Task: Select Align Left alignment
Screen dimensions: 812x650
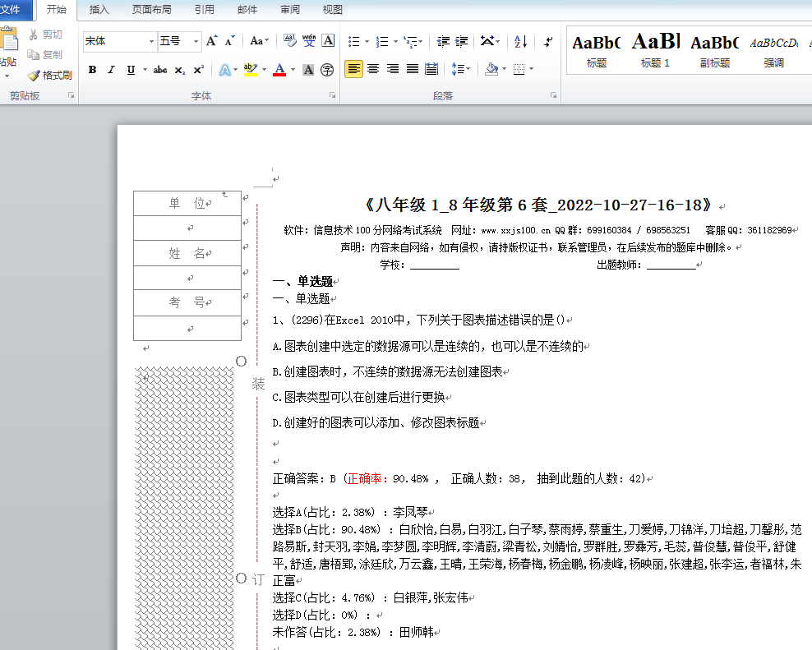Action: coord(353,69)
